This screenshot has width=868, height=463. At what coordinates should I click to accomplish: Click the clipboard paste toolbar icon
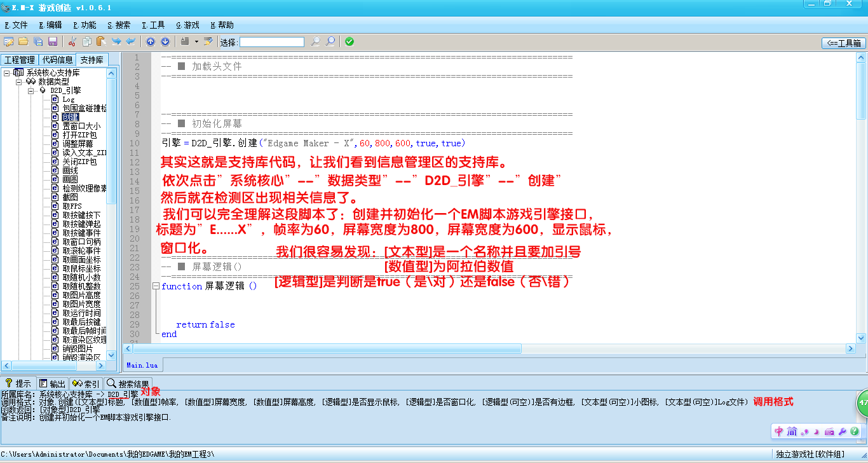pos(100,42)
